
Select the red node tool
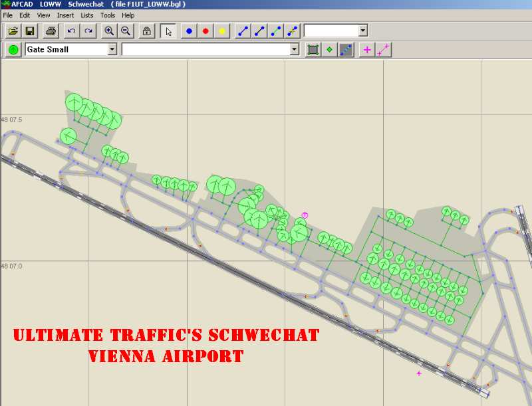point(205,31)
